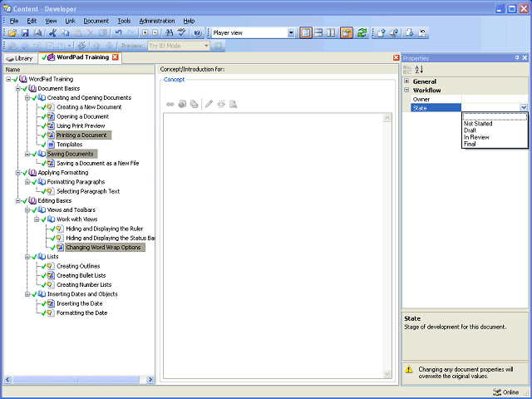Select Not Started in State list
This screenshot has width=532, height=399.
495,124
